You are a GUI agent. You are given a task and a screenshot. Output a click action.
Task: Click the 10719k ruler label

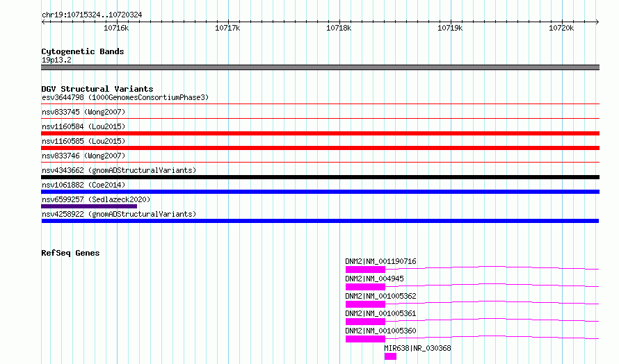coord(450,28)
